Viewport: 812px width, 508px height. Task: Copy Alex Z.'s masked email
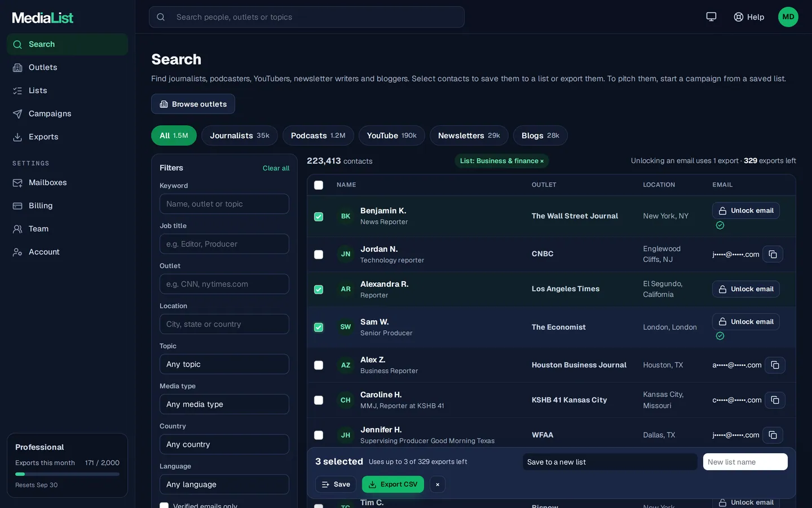point(775,365)
